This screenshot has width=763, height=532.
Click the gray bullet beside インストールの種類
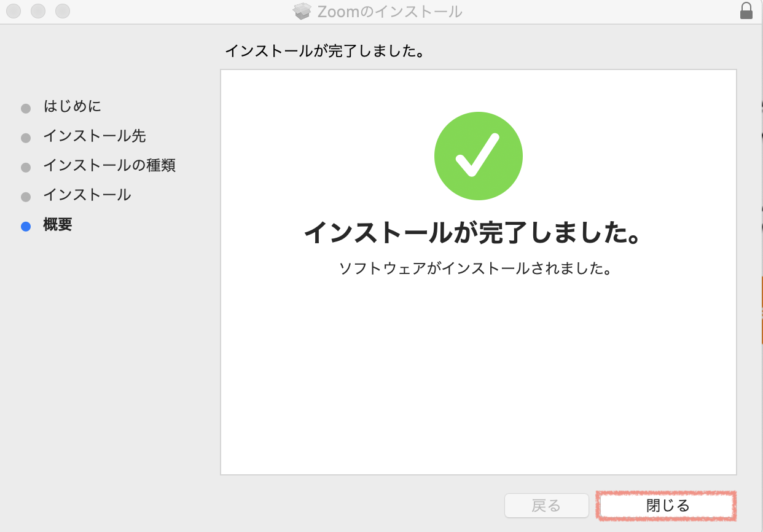coord(26,168)
